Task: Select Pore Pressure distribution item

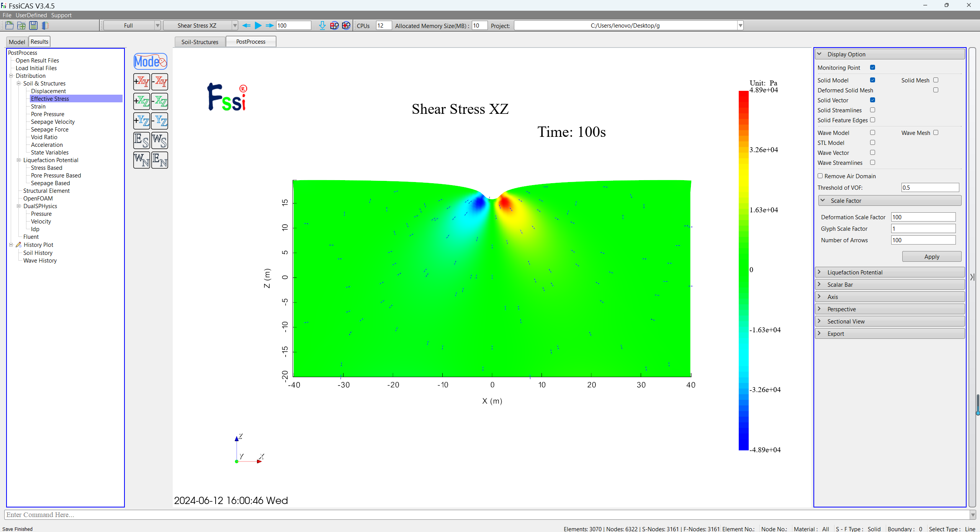Action: [47, 114]
